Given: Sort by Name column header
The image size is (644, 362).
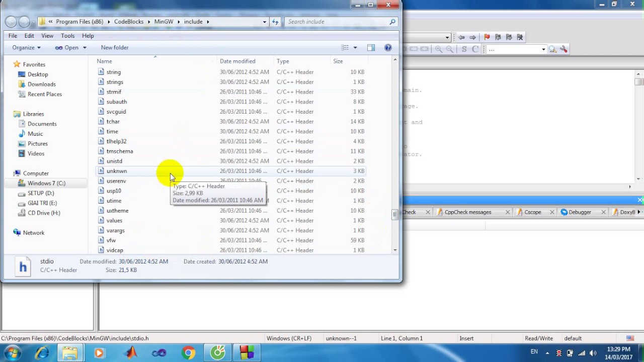Looking at the screenshot, I should (156, 61).
